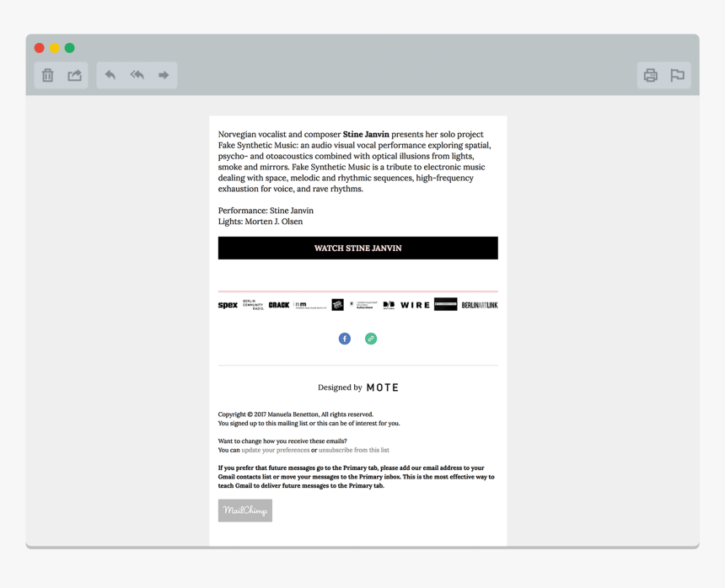Click the MailChimp logo

click(x=244, y=510)
